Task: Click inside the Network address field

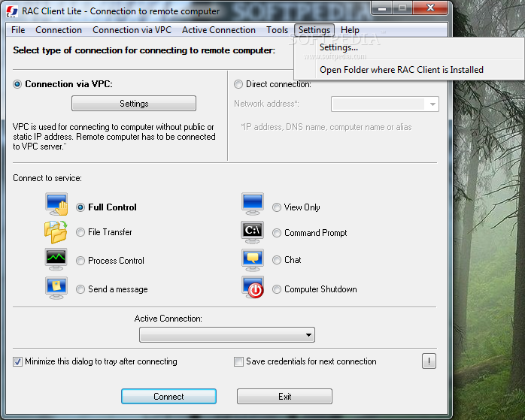Action: pyautogui.click(x=378, y=104)
